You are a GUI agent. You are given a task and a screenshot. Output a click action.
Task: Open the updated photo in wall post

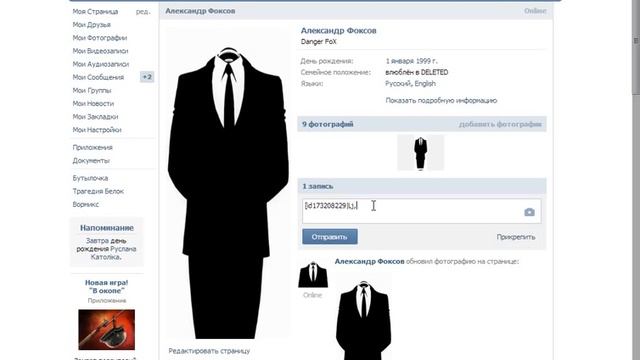[363, 316]
